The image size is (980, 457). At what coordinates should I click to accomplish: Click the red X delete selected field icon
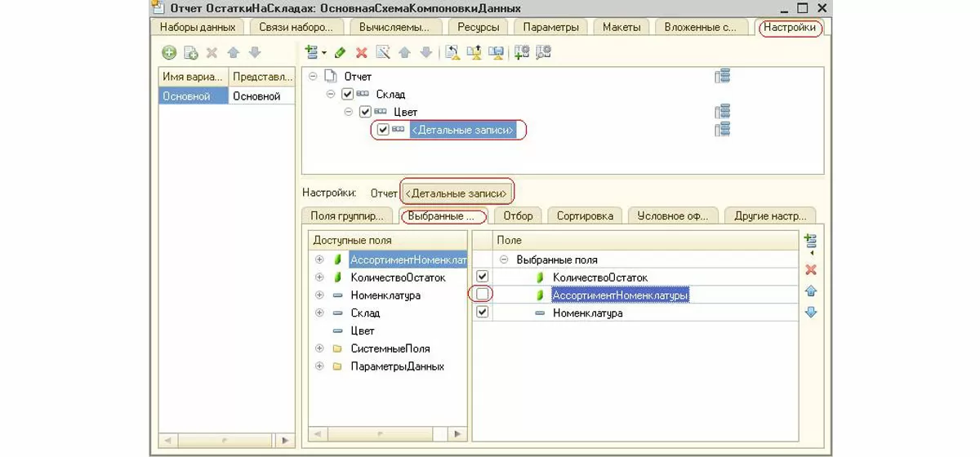click(811, 270)
